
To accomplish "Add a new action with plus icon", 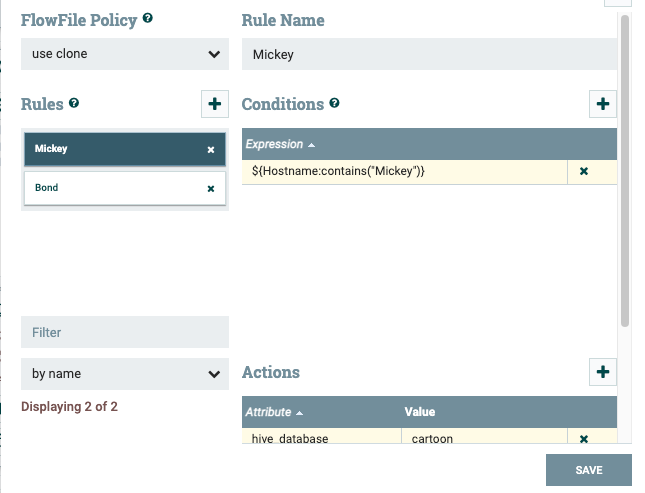I will pyautogui.click(x=603, y=372).
